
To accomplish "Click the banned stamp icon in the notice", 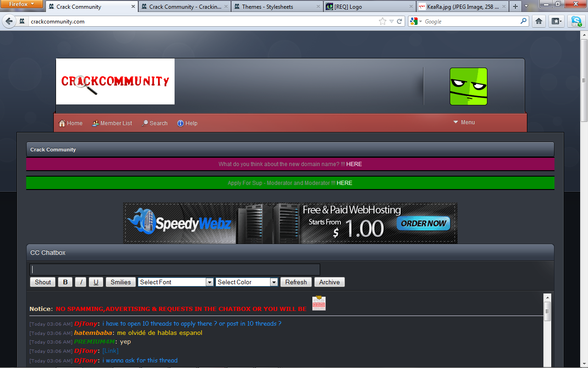I will 319,303.
